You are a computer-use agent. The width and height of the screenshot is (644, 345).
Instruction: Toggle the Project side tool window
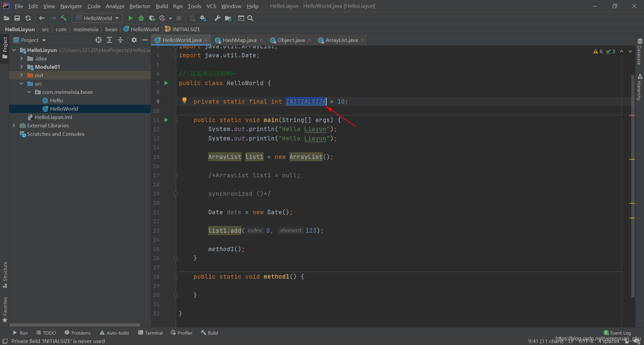click(5, 48)
